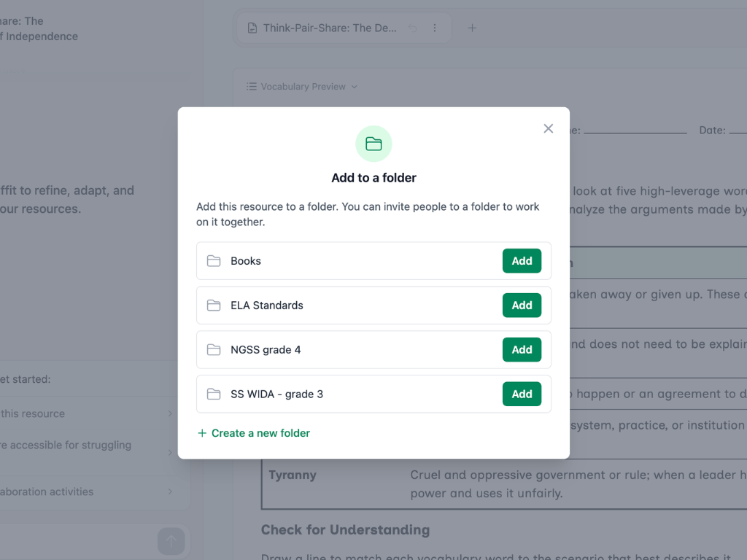Expand the 'this resource' suggestion chevron

click(170, 413)
